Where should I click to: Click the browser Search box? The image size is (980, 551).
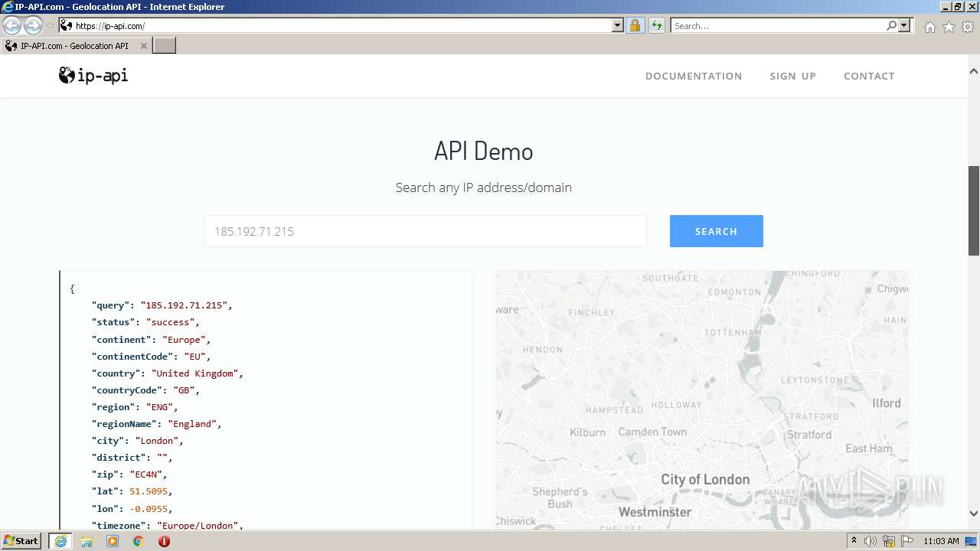coord(777,25)
